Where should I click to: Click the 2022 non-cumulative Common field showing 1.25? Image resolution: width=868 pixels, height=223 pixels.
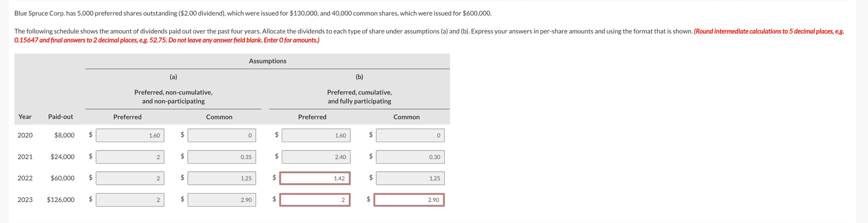pyautogui.click(x=221, y=178)
